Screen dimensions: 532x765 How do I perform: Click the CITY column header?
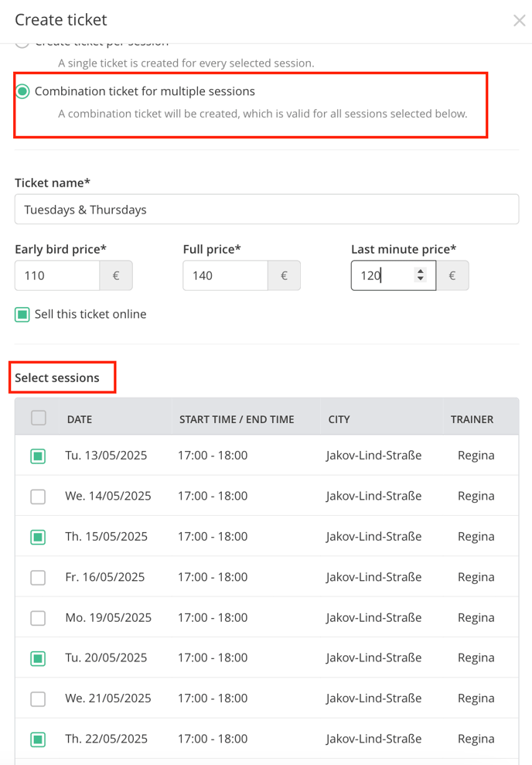coord(339,419)
